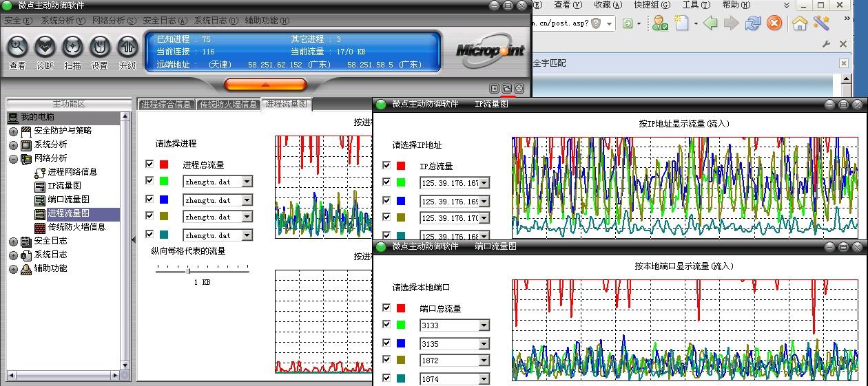Click the orange collapse arrow button
The width and height of the screenshot is (868, 386).
click(x=265, y=85)
